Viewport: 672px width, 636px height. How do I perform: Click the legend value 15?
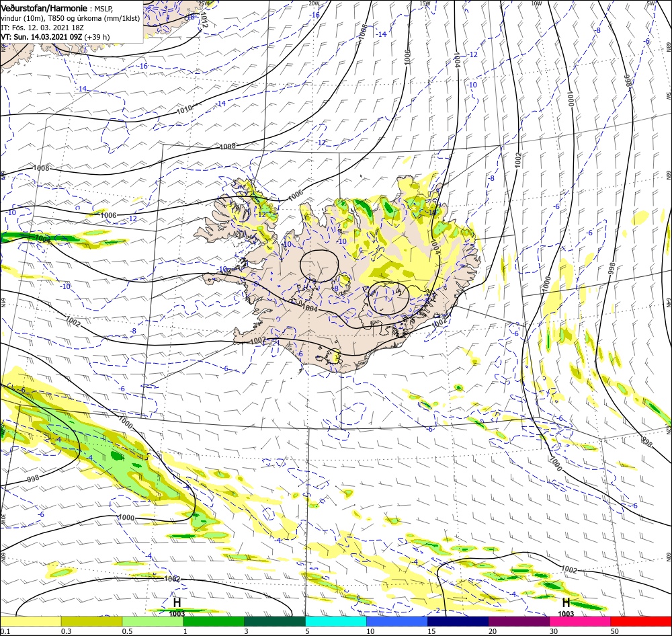point(431,631)
